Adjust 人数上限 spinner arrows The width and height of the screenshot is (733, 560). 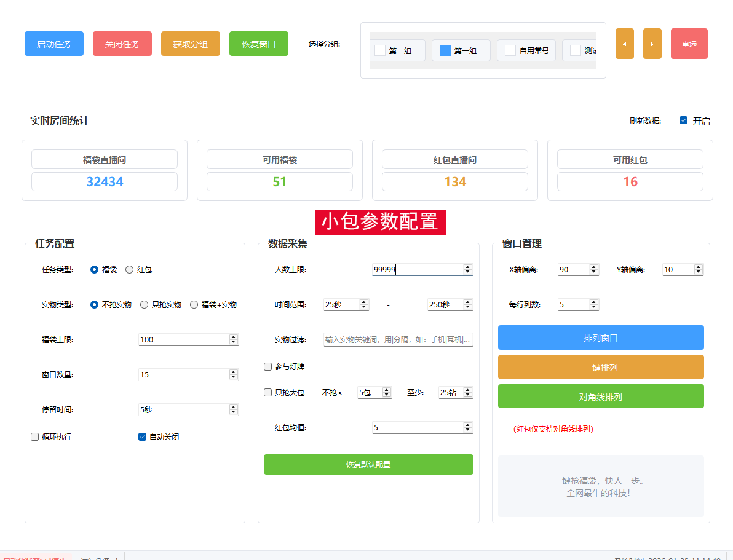click(x=468, y=270)
